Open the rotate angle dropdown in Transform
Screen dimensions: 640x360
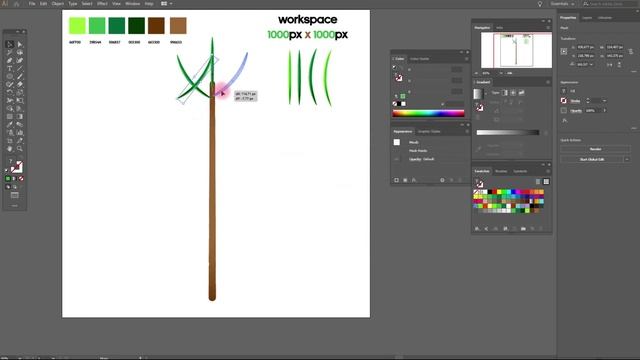click(x=591, y=64)
